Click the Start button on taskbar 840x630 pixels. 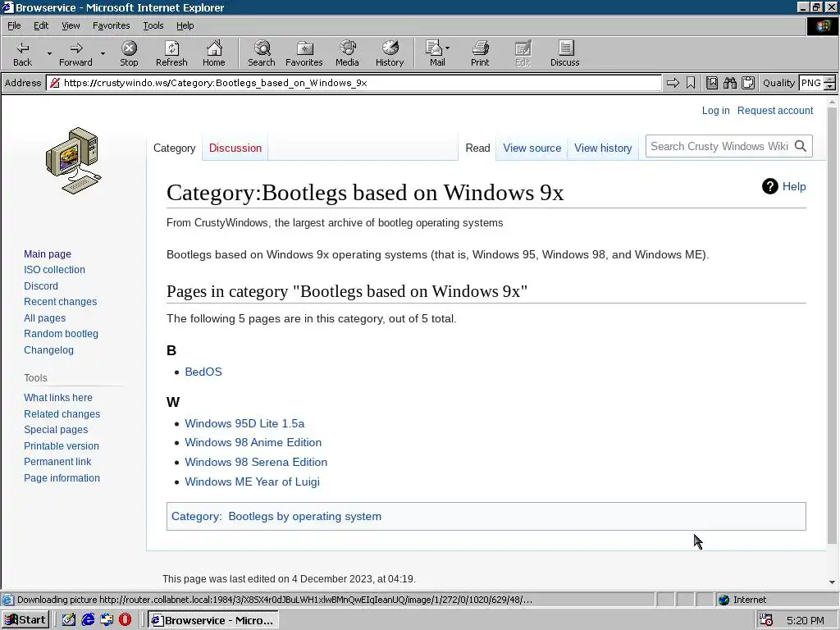point(25,620)
